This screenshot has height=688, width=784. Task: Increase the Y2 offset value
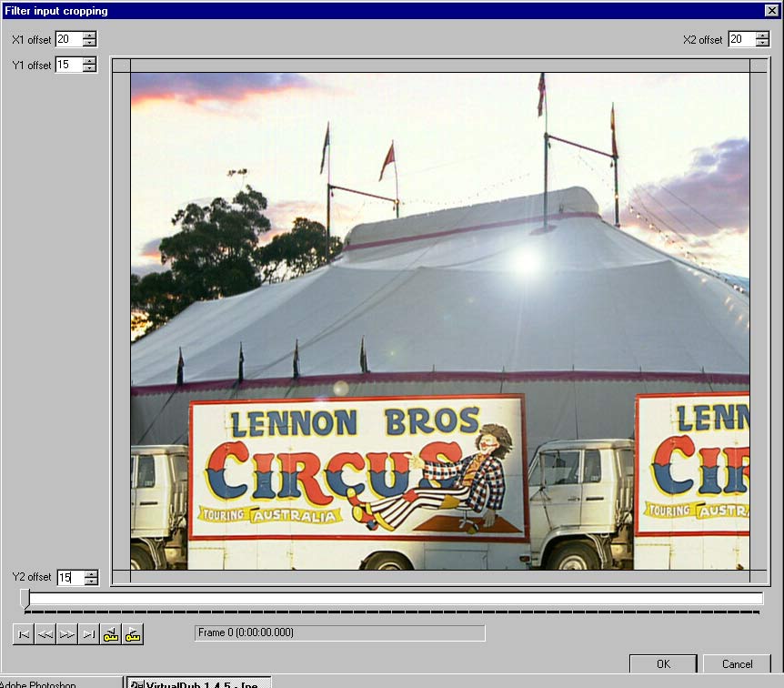(91, 574)
